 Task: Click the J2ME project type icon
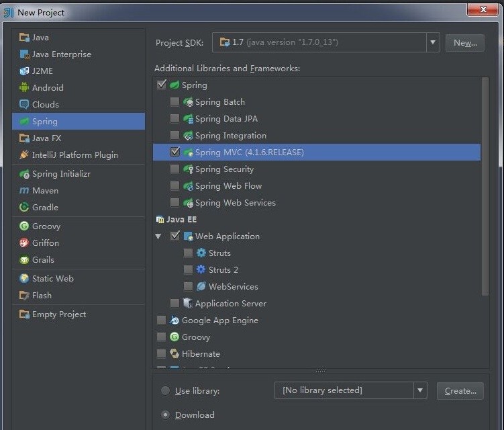click(24, 71)
